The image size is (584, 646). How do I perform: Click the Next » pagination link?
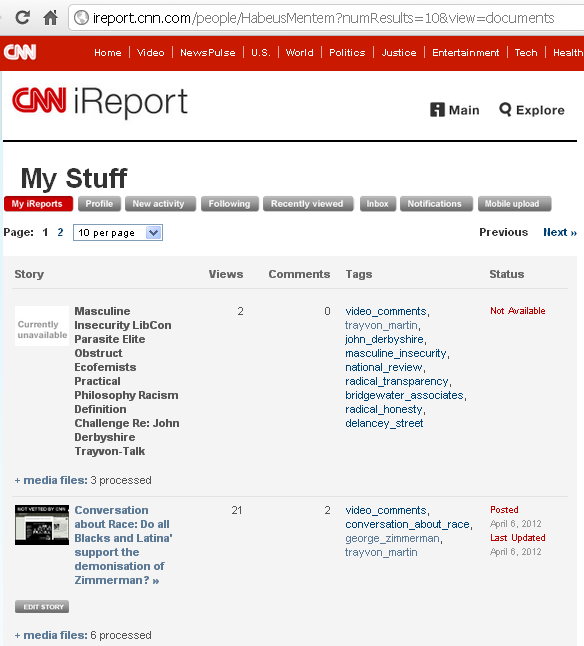click(560, 232)
